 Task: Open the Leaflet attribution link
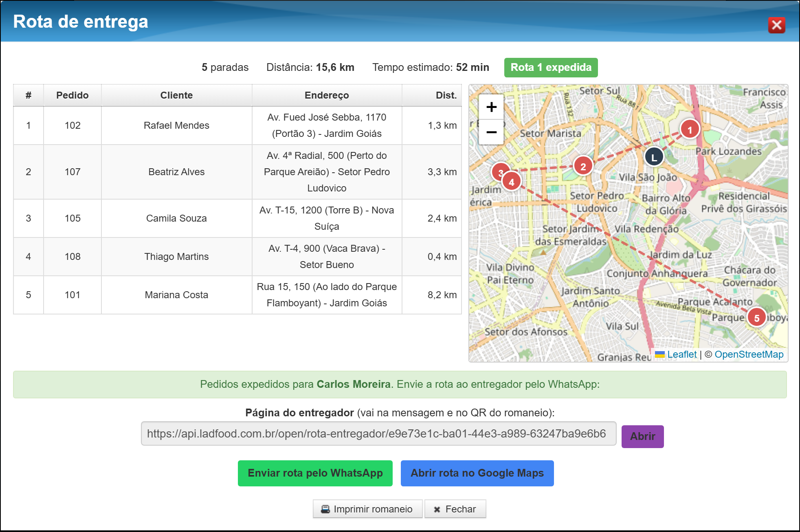click(x=682, y=354)
